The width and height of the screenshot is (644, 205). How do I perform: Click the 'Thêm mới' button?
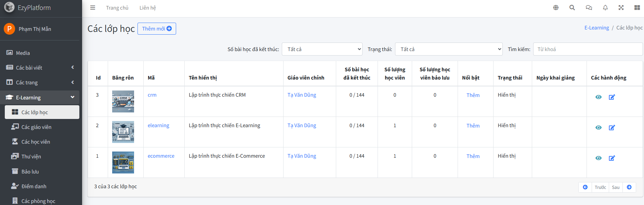[x=157, y=29]
